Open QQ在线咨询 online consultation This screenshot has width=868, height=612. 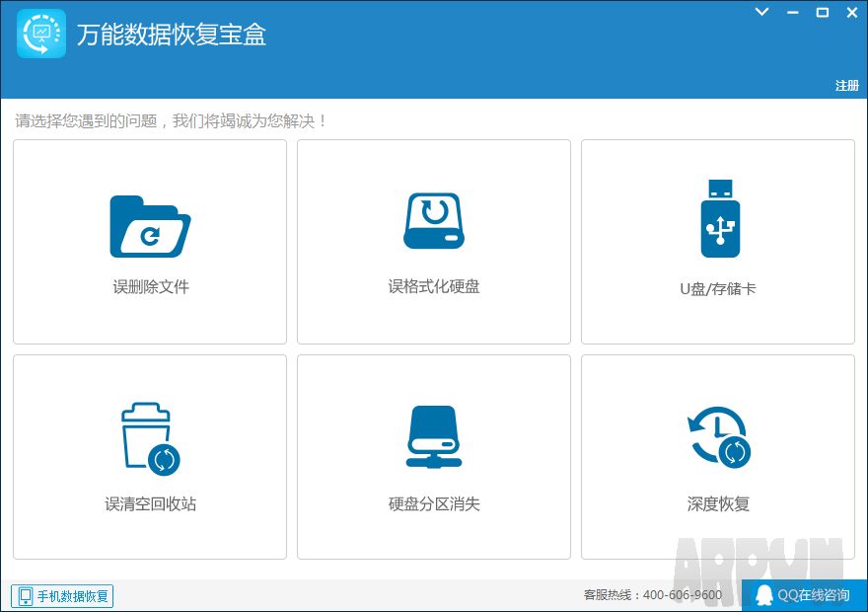[x=804, y=595]
